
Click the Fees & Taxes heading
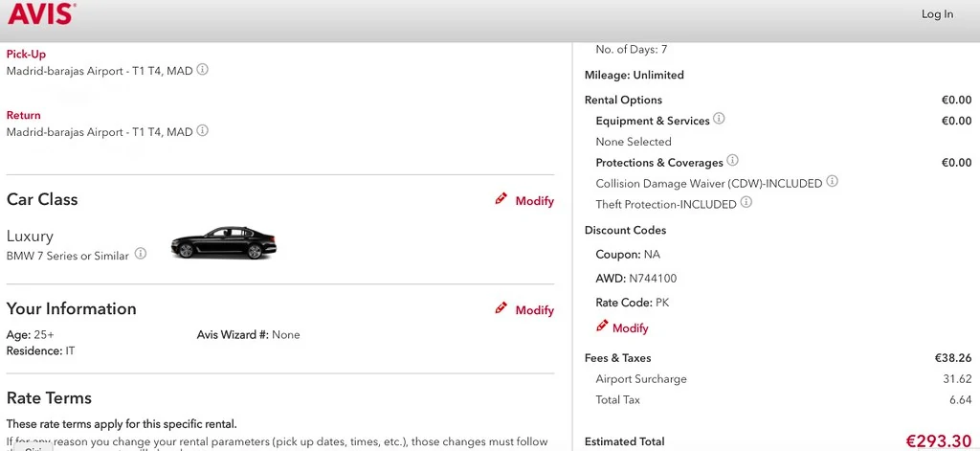pos(617,358)
